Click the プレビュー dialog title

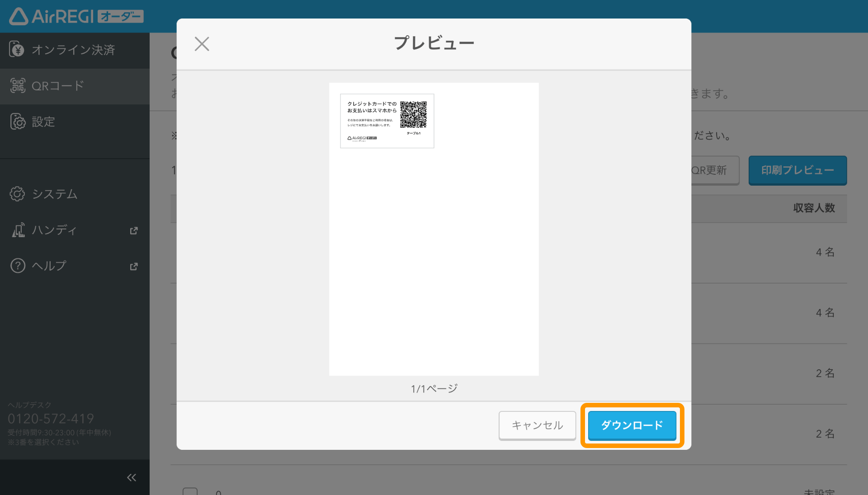tap(434, 43)
